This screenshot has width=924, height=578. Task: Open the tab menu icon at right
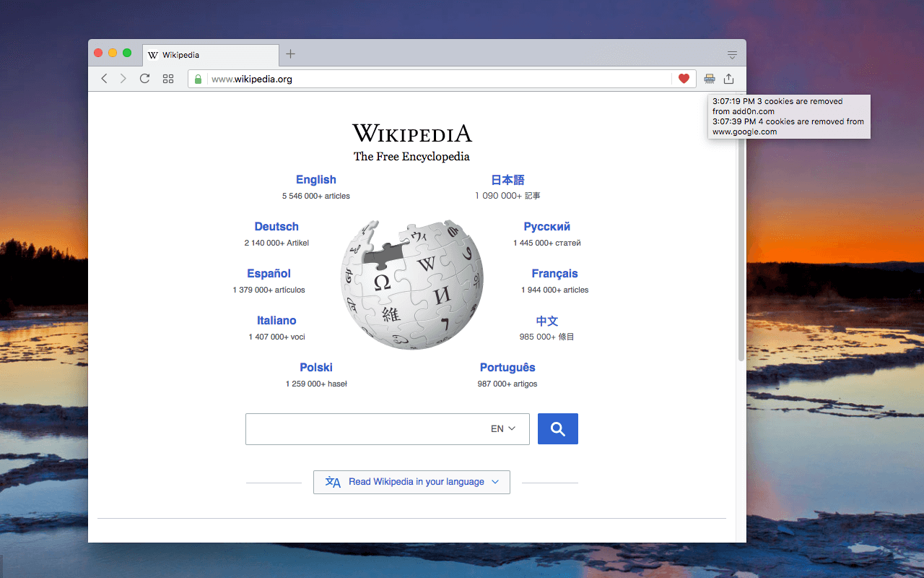pyautogui.click(x=732, y=55)
